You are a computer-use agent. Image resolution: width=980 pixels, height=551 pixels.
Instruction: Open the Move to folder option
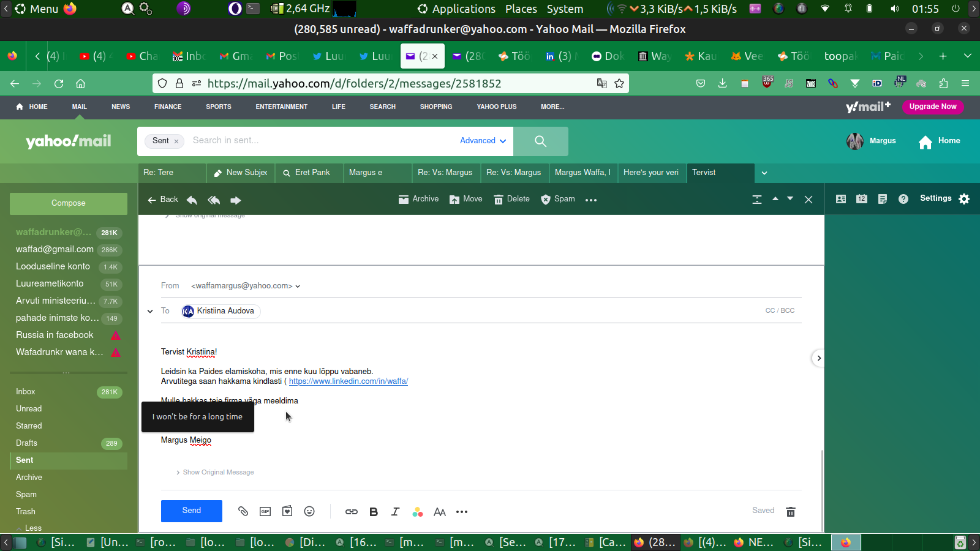pyautogui.click(x=466, y=199)
